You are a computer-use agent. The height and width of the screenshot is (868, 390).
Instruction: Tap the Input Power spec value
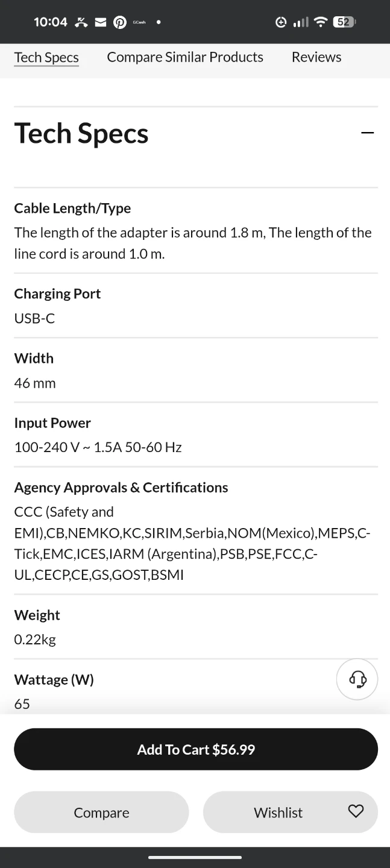click(x=98, y=447)
